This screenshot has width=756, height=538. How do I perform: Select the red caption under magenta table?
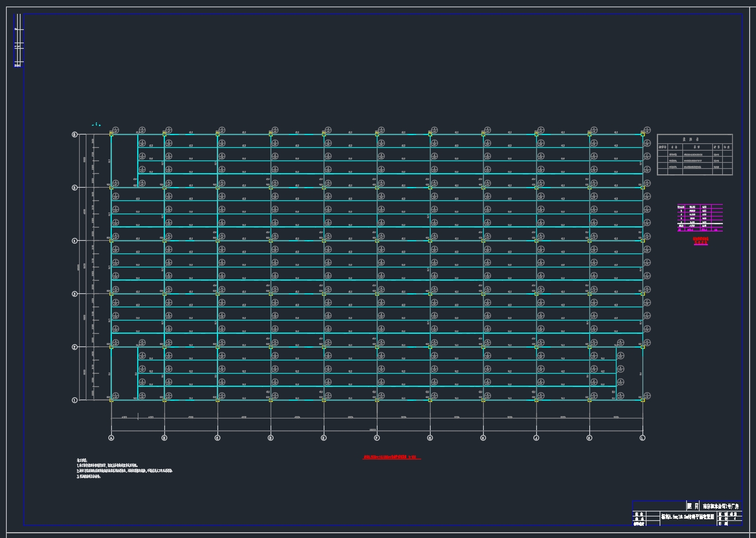point(700,241)
